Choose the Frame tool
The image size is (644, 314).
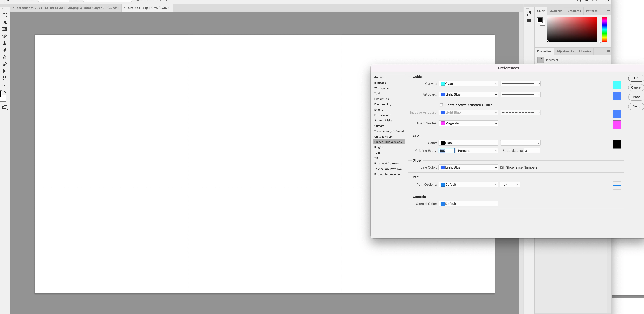point(4,29)
